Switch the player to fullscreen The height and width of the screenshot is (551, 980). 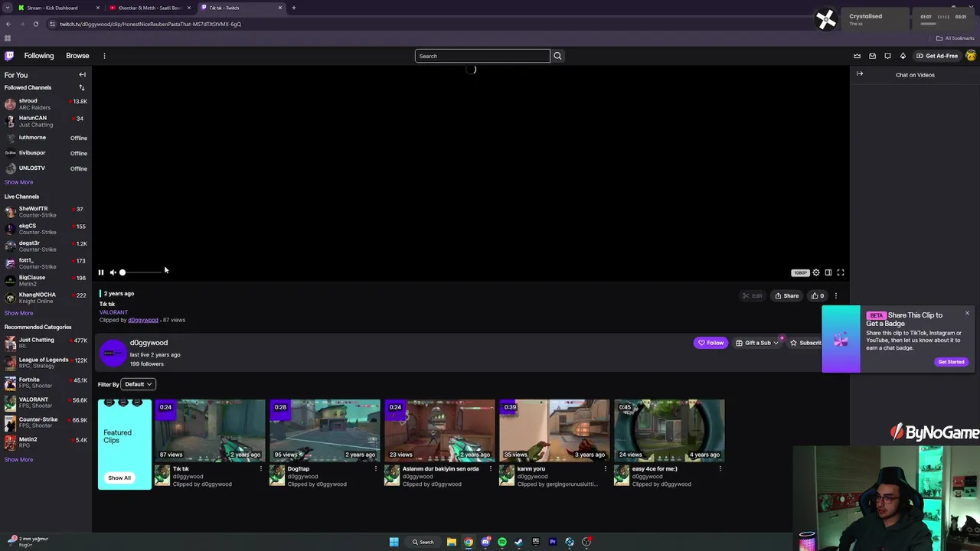pos(841,272)
